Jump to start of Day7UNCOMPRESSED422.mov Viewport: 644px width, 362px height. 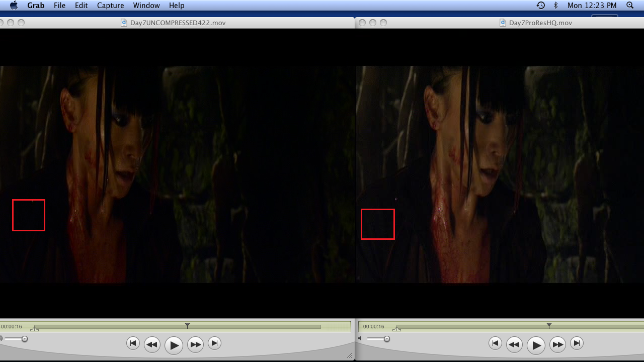point(133,343)
